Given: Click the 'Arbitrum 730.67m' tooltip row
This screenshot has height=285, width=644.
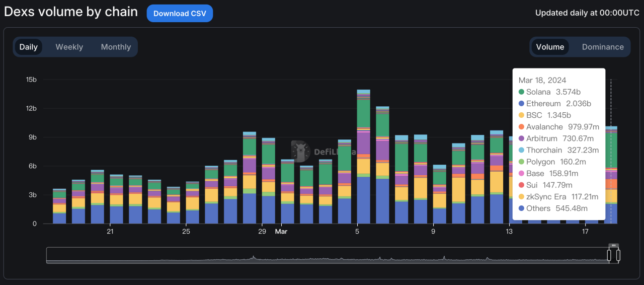Looking at the screenshot, I should pyautogui.click(x=556, y=138).
